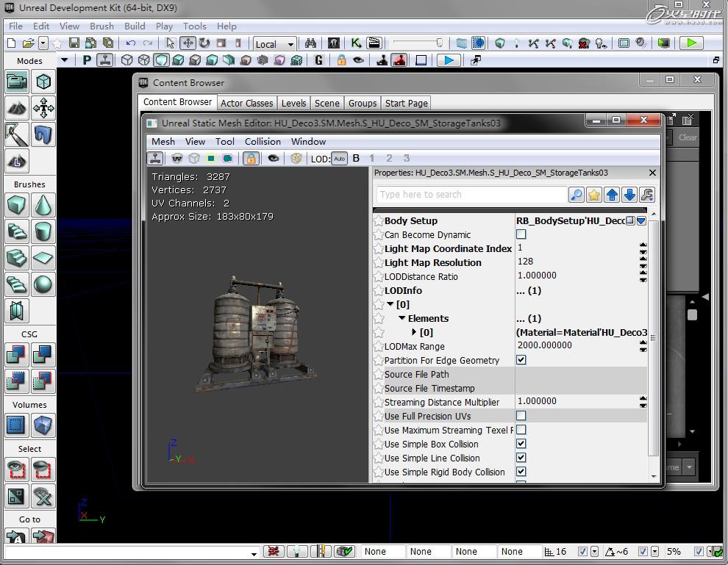Toggle UV overlay in mesh editor toolbar
This screenshot has width=728, height=565.
pyautogui.click(x=177, y=159)
